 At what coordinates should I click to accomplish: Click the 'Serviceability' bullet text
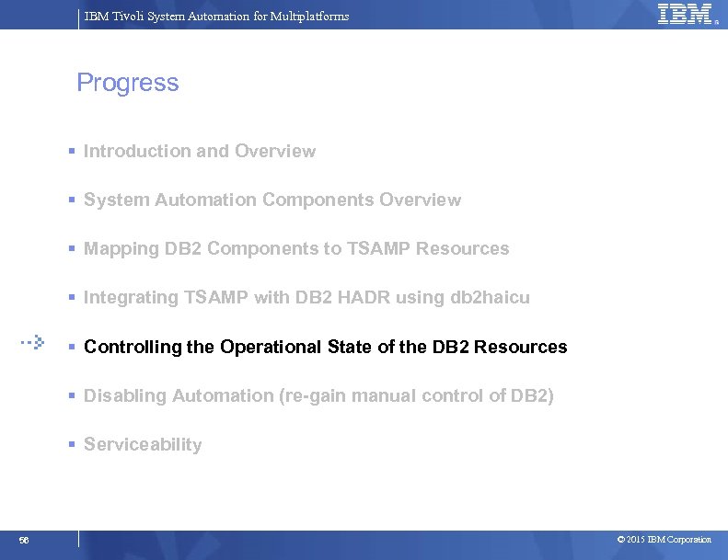143,444
